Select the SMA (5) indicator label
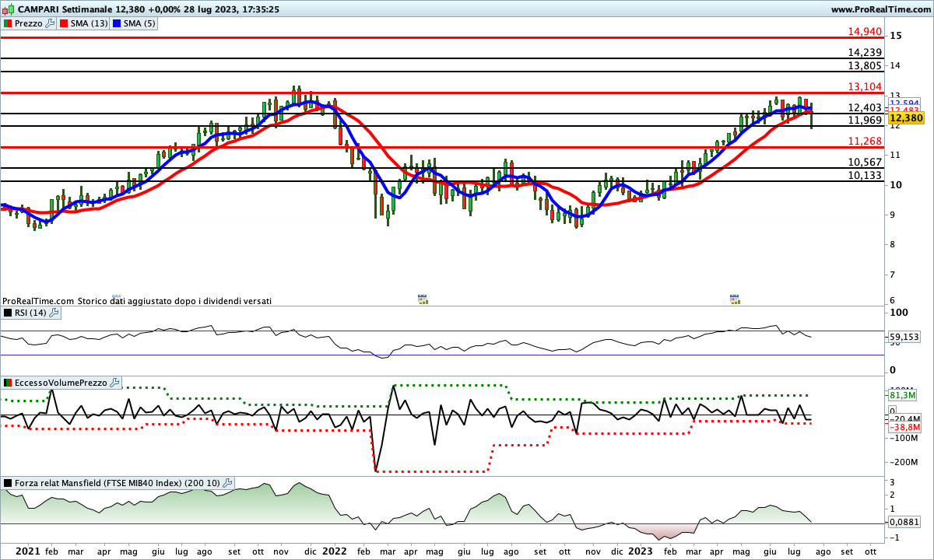The width and height of the screenshot is (934, 560). 139,23
